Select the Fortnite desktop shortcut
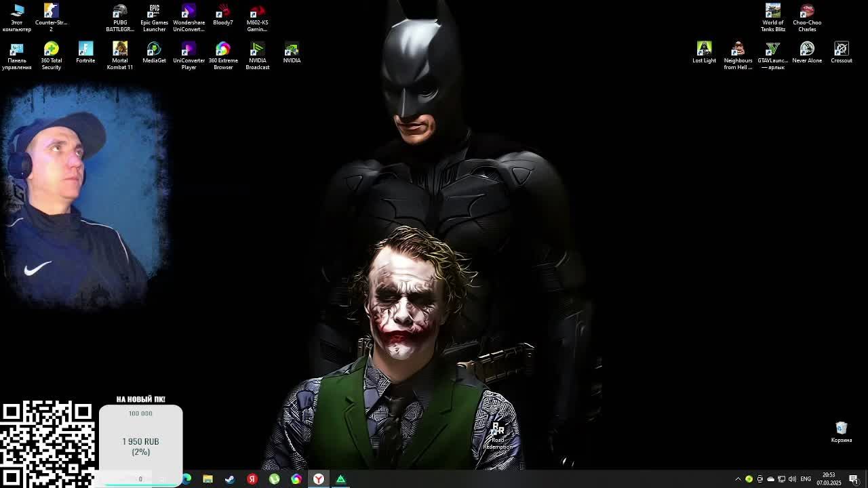This screenshot has height=488, width=868. (85, 53)
